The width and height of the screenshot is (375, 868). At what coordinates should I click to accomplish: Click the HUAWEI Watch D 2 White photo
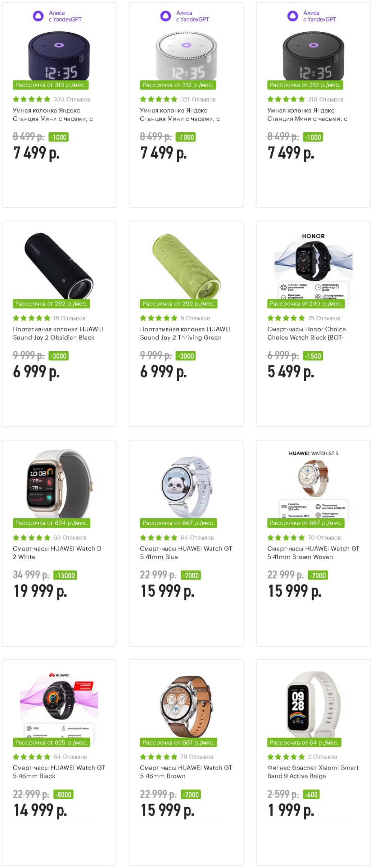[59, 484]
